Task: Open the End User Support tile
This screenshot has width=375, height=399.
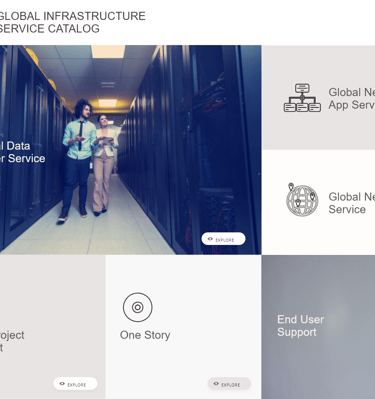Action: 318,327
